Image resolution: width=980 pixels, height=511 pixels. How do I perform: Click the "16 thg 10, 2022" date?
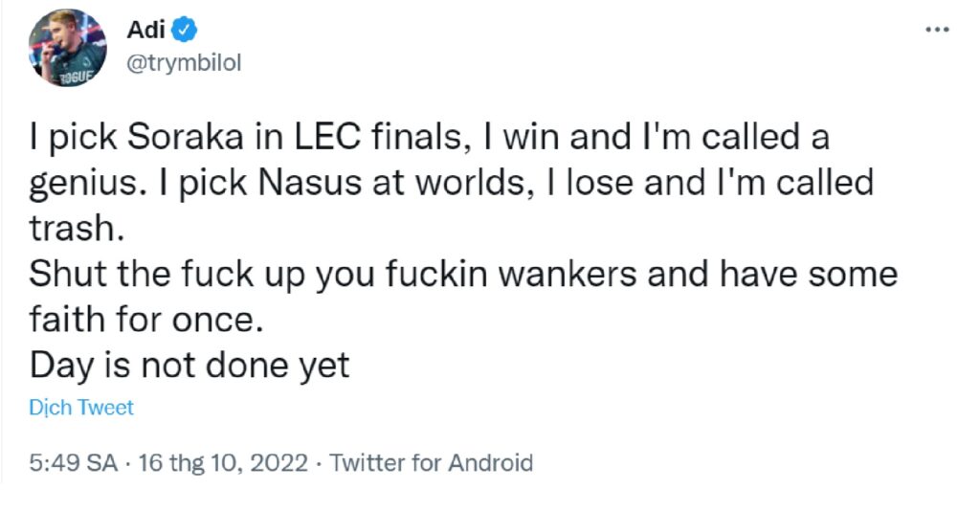(x=224, y=464)
